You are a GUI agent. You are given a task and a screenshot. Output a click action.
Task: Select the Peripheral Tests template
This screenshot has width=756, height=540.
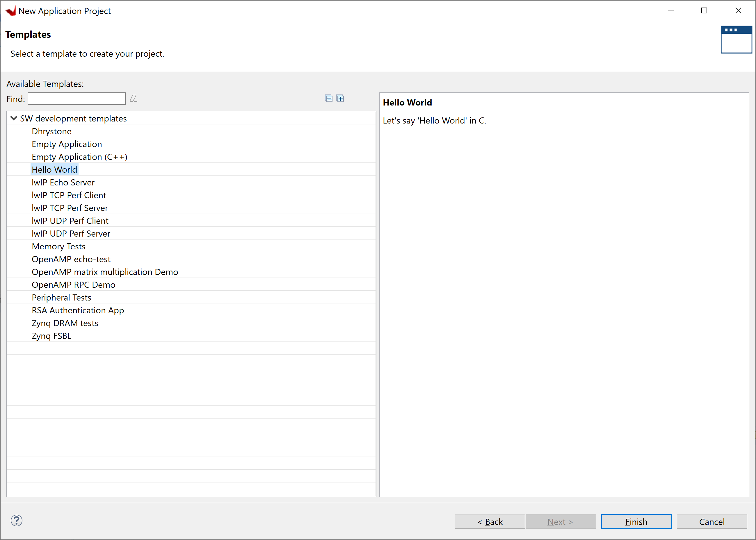pyautogui.click(x=61, y=297)
